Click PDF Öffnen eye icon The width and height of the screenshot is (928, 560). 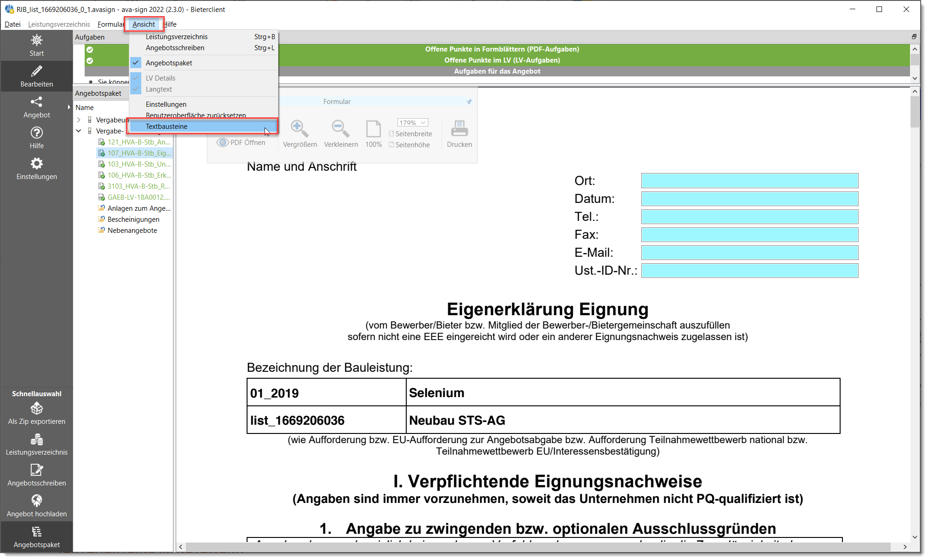pos(223,143)
